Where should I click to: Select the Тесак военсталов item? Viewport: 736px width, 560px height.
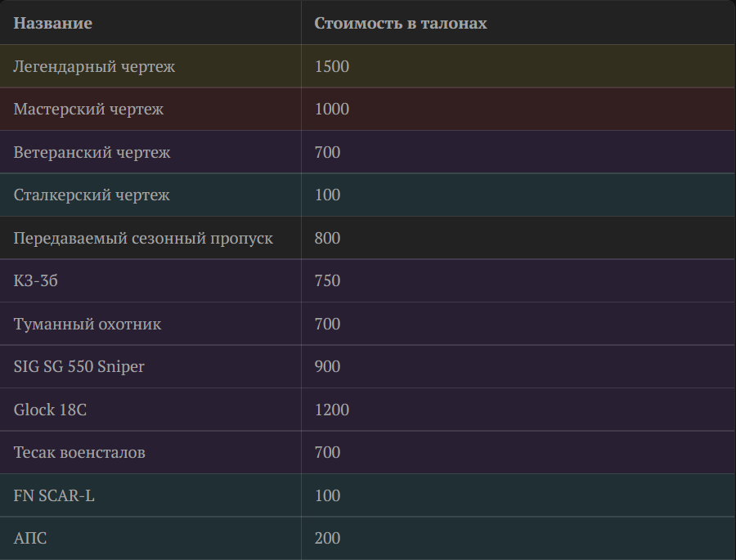pyautogui.click(x=79, y=453)
